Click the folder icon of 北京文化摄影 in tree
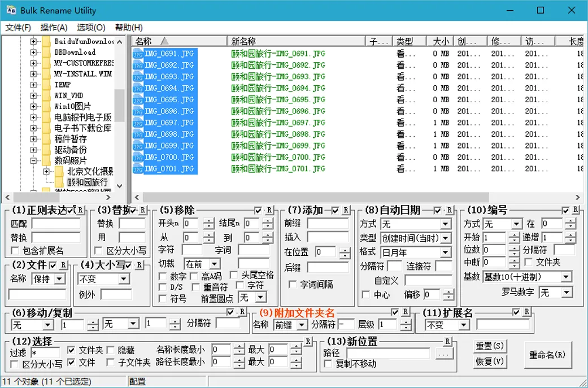Screen dimensions: 588x388 (x=59, y=171)
